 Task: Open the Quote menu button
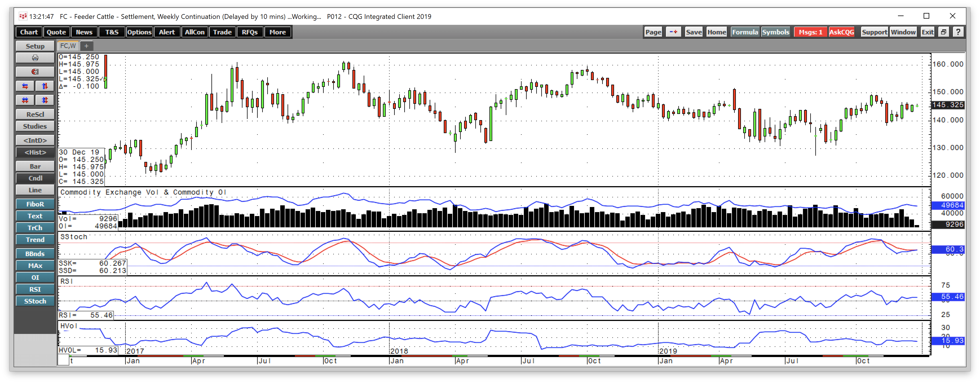(x=56, y=32)
